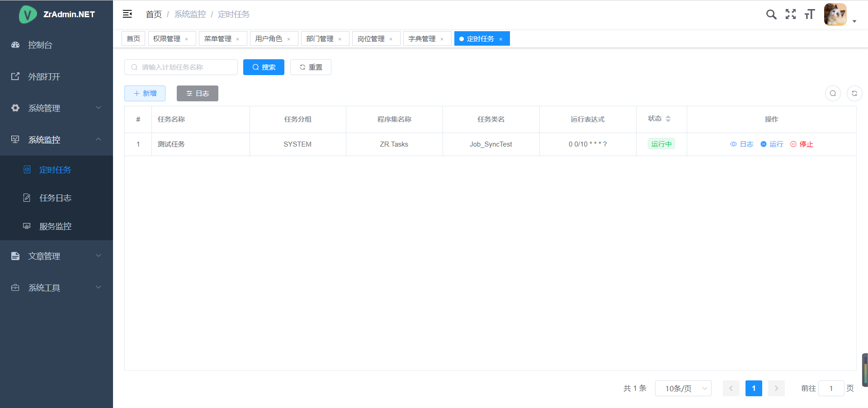Open the font size setting icon
868x408 pixels.
(x=810, y=14)
